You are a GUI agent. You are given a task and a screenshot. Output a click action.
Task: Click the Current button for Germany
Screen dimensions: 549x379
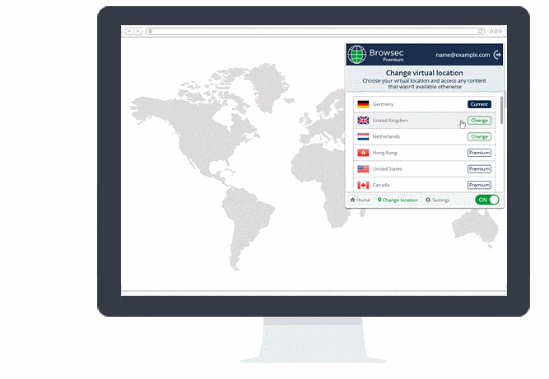point(479,104)
